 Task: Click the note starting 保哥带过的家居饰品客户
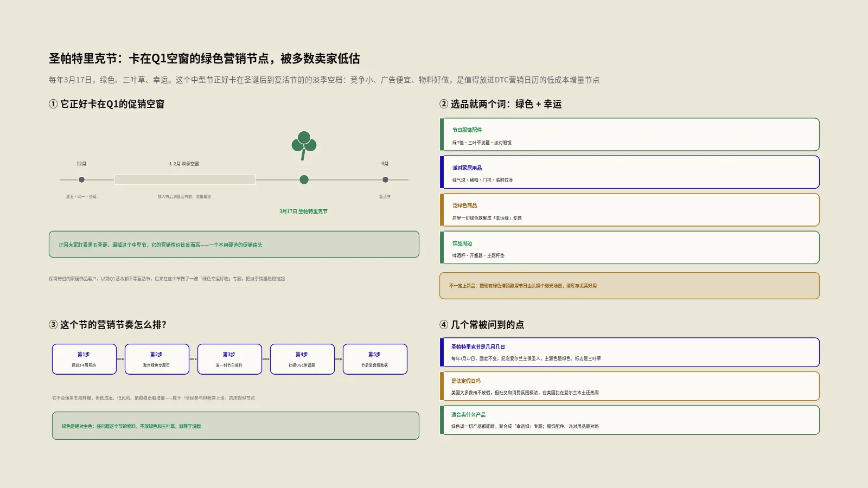pos(167,279)
